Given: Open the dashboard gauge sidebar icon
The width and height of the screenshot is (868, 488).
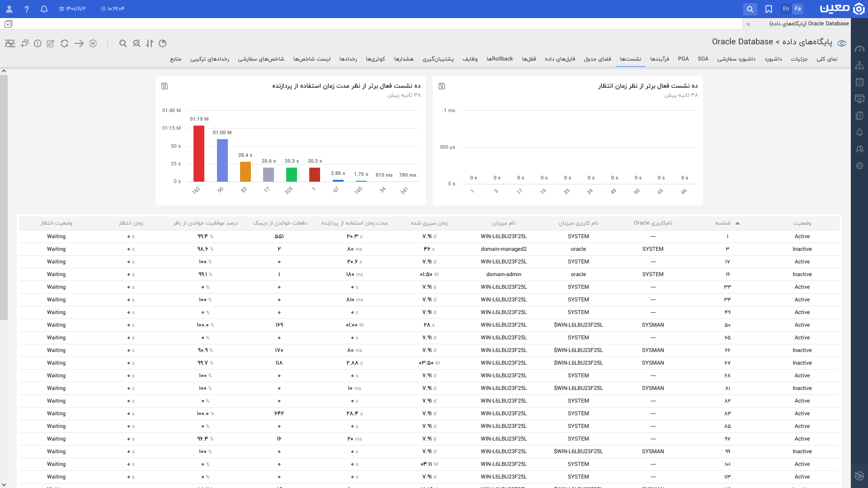Looking at the screenshot, I should pyautogui.click(x=859, y=49).
